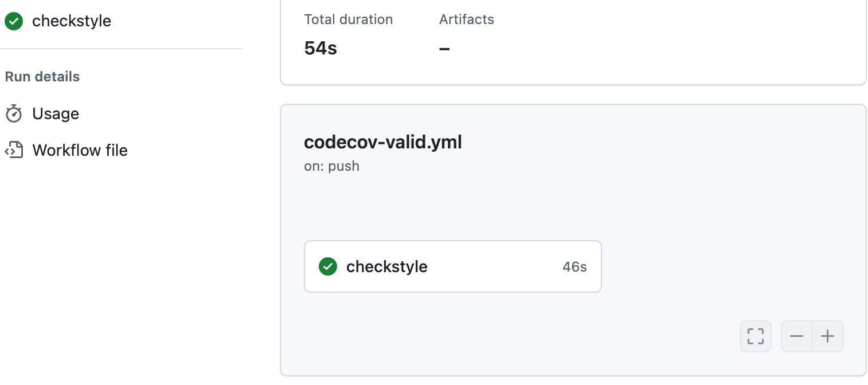Click the stopwatch icon next to Usage
This screenshot has height=385, width=868.
[14, 114]
